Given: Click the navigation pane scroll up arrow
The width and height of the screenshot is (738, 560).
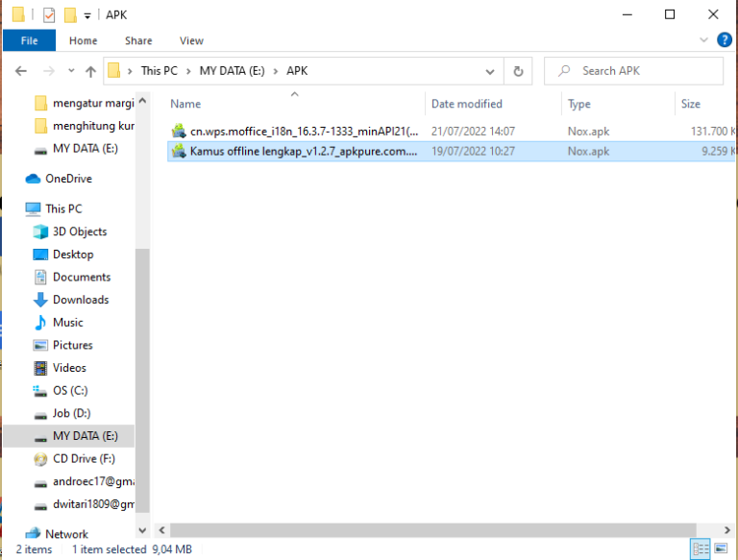Looking at the screenshot, I should pyautogui.click(x=142, y=101).
